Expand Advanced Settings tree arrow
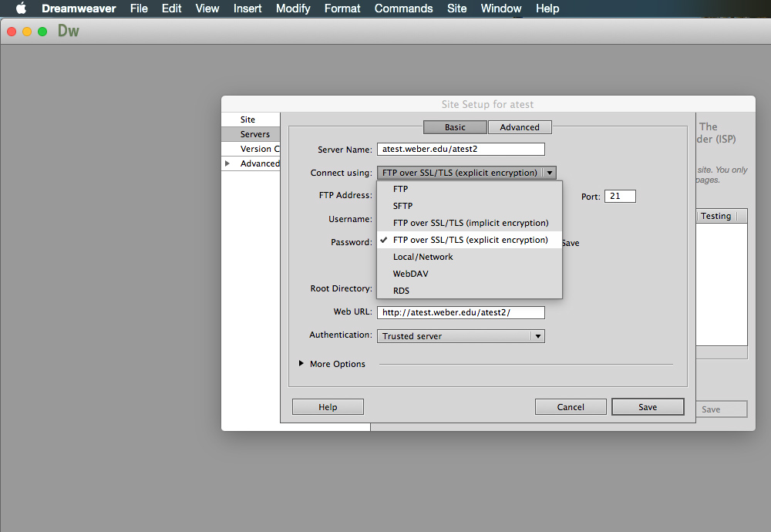Viewport: 771px width, 532px height. point(227,163)
